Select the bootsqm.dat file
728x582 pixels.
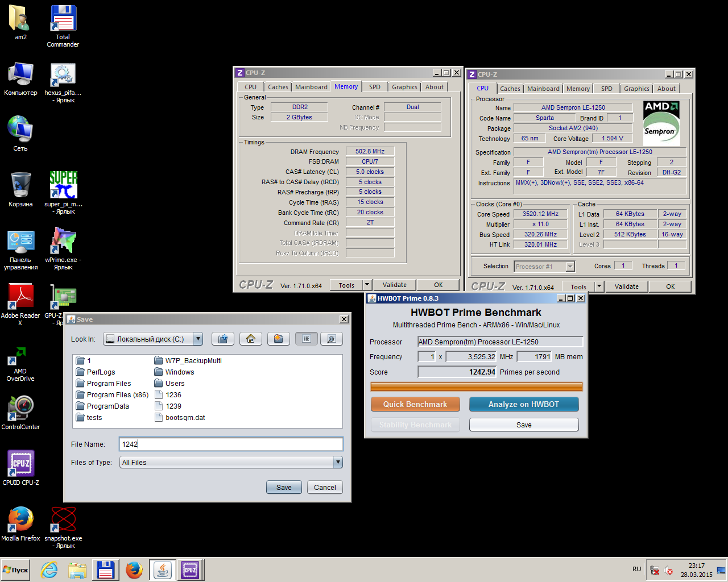tap(180, 417)
